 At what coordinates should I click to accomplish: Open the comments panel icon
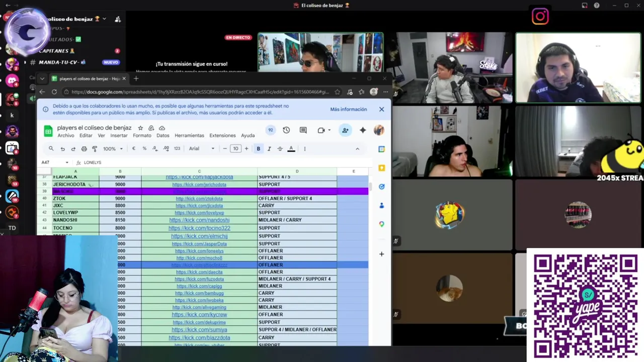pyautogui.click(x=303, y=130)
